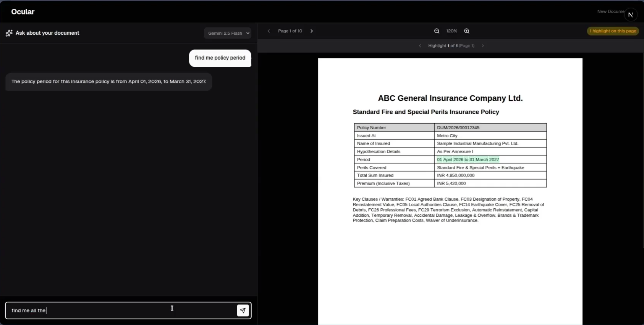Click the INR 5,420,000 premium cell
Screen dimensions: 644x325
click(x=490, y=183)
